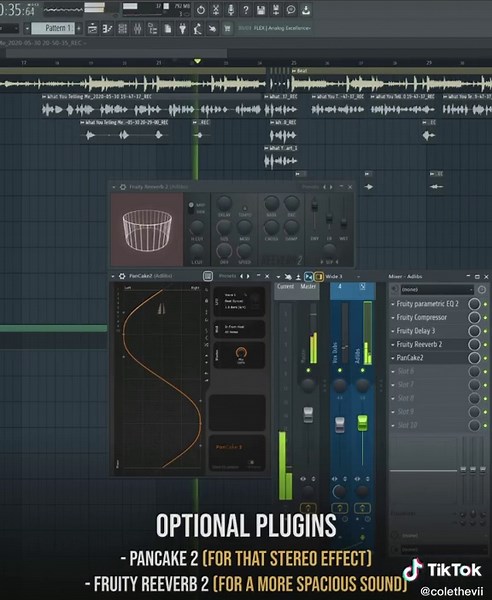
Task: Expand Fruity Delay 3 slot arrow menu
Action: (x=393, y=331)
